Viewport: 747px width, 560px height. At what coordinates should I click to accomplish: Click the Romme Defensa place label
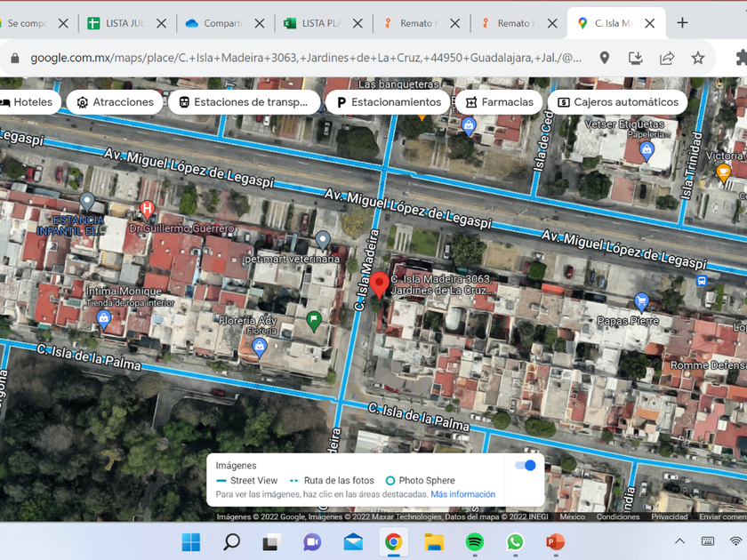tap(709, 365)
